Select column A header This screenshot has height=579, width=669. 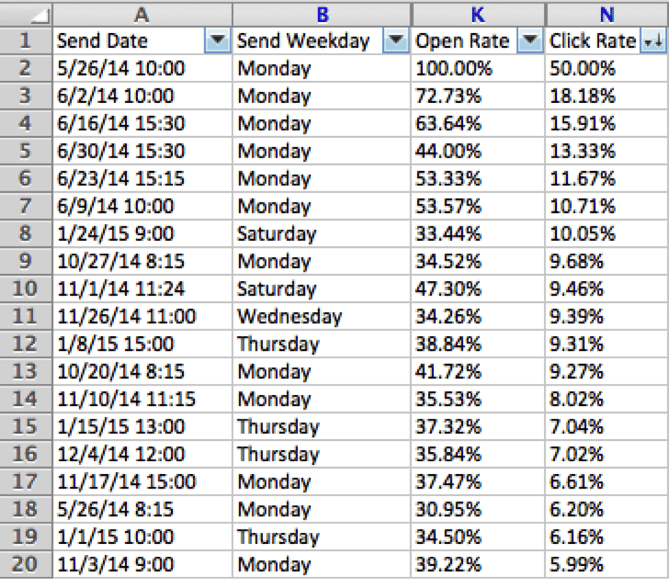click(142, 14)
